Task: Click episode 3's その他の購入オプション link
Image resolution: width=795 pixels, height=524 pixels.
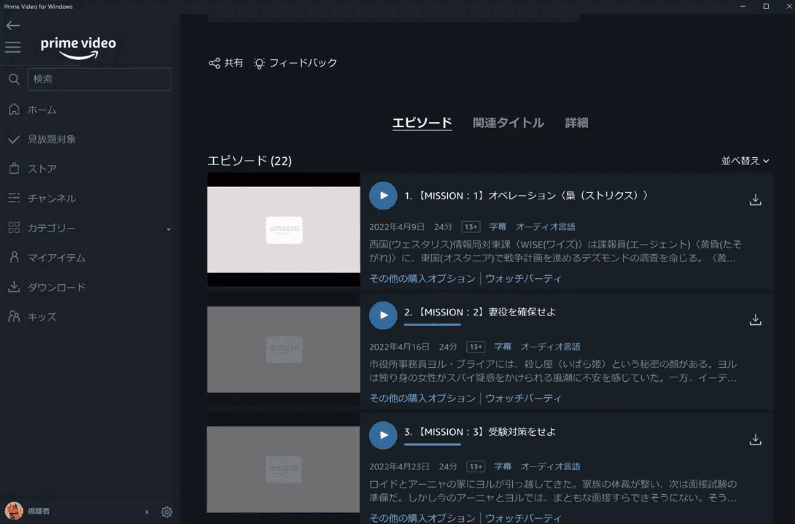Action: [x=422, y=518]
